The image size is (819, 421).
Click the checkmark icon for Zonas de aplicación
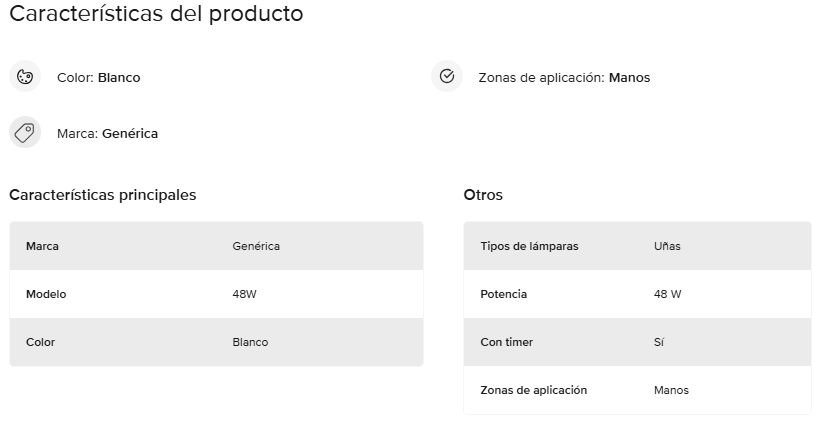tap(447, 76)
